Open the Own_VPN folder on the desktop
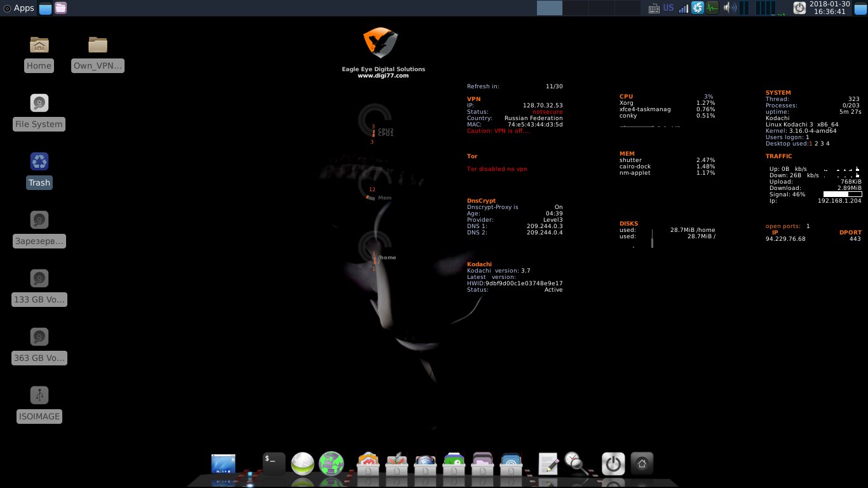 (x=98, y=54)
